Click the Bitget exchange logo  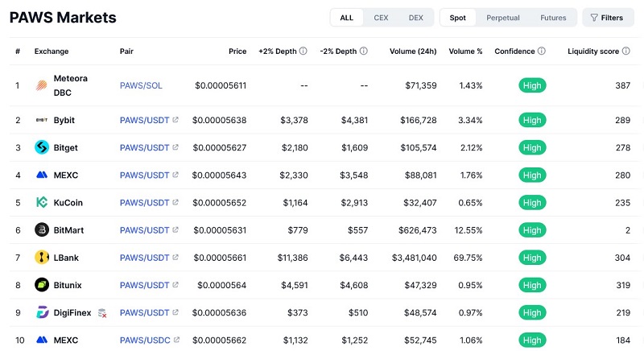pos(42,147)
